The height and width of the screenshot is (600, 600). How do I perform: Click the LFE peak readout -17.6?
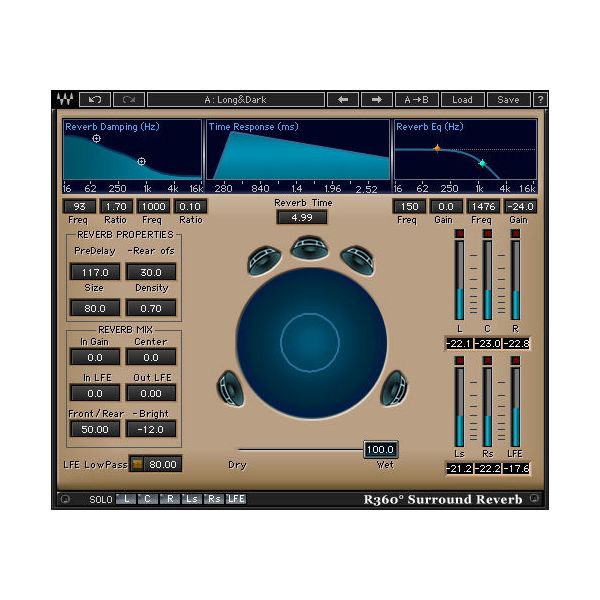[516, 468]
